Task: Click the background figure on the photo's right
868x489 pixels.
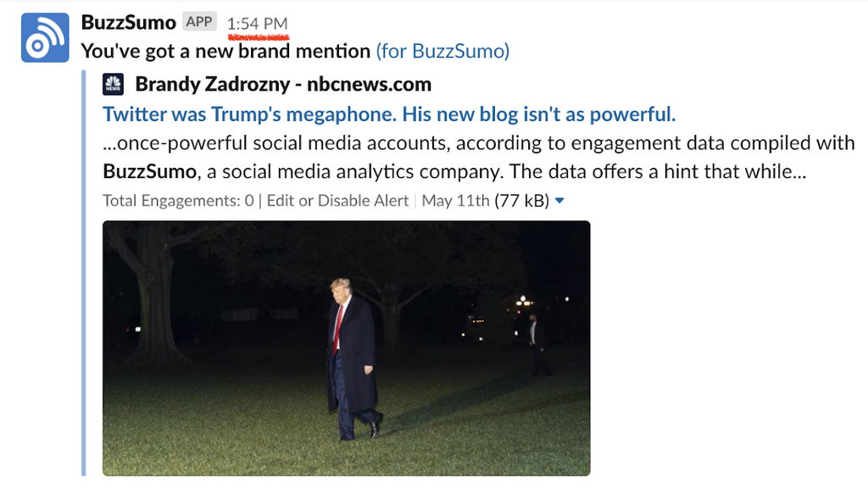Action: point(535,343)
